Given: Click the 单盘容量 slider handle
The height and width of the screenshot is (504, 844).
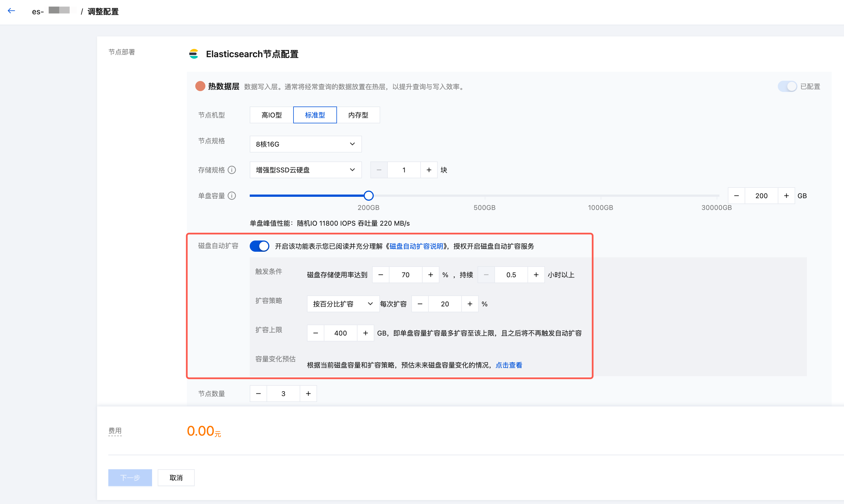Looking at the screenshot, I should tap(368, 196).
